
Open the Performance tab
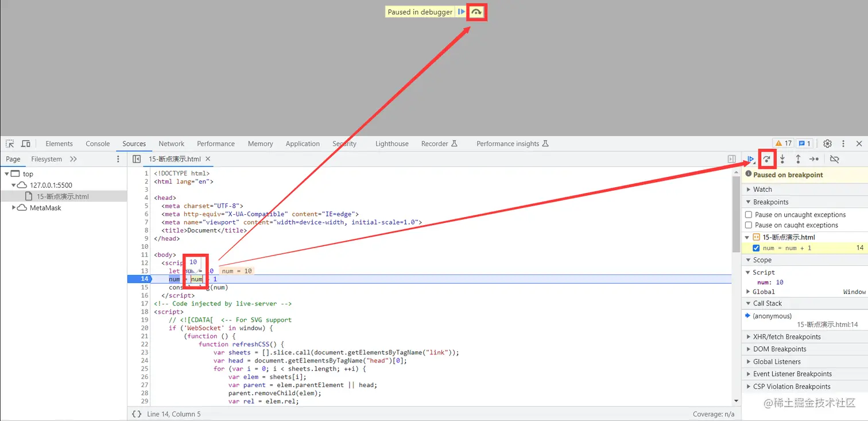tap(216, 144)
